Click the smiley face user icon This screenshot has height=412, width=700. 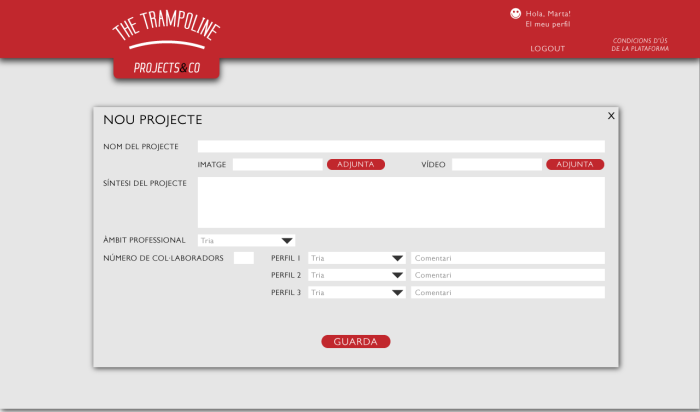516,14
